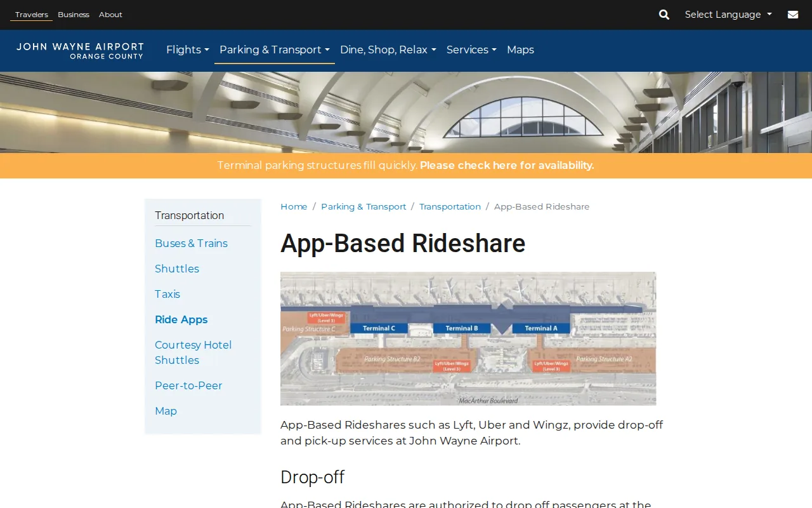Expand the Services menu
This screenshot has height=508, width=812.
pos(471,50)
